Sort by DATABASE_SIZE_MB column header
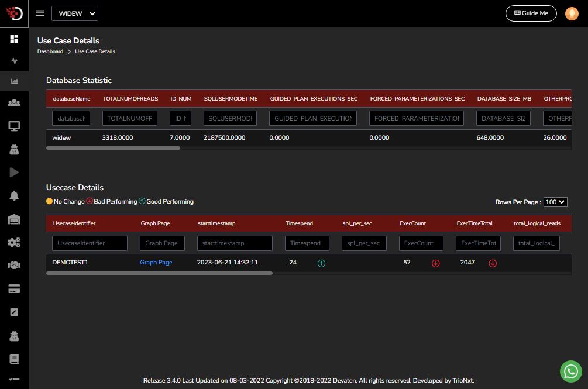 (504, 98)
